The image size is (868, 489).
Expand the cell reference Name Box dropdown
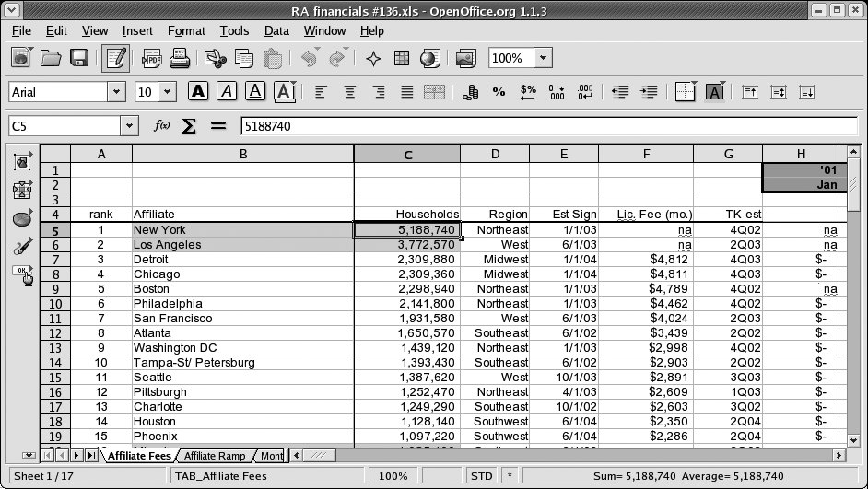tap(129, 126)
